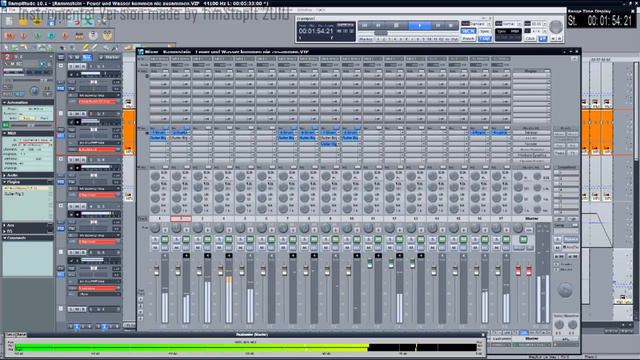Open the Help menu in the menu bar
The height and width of the screenshot is (360, 640).
click(321, 10)
